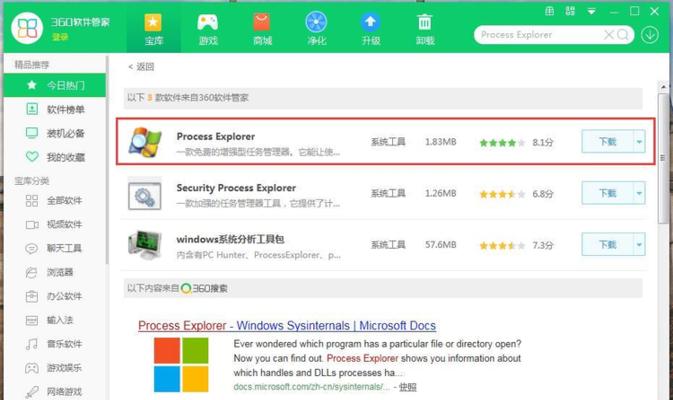This screenshot has width=673, height=400.
Task: Open the Process Explorer title
Action: [x=215, y=136]
